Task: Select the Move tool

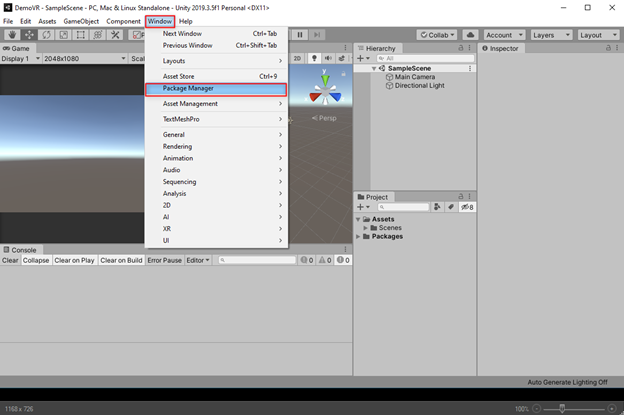Action: tap(29, 35)
